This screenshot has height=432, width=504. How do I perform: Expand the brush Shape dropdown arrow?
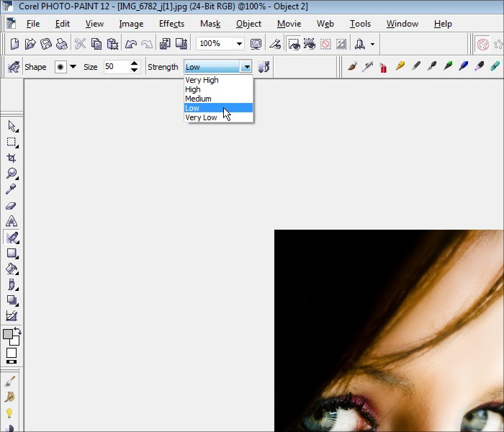tap(73, 67)
